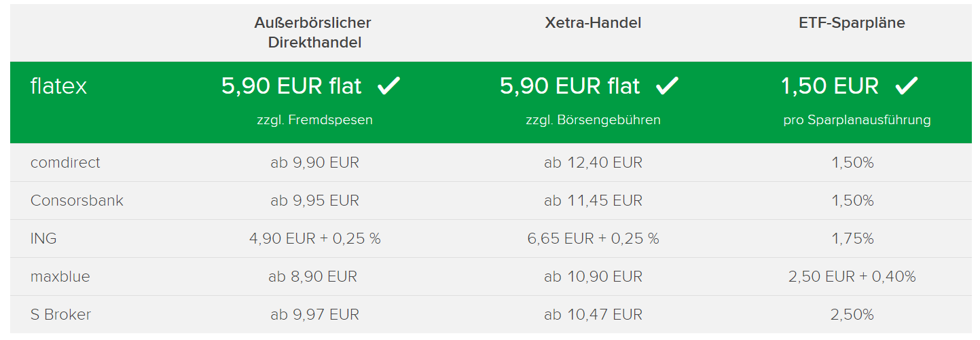Click the 2,50 EUR + 0,40% cell
Screen dimensions: 980x340
pyautogui.click(x=852, y=277)
